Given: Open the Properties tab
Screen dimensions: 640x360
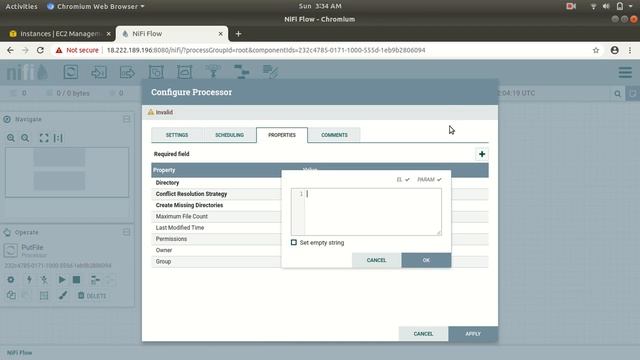Looking at the screenshot, I should 282,135.
